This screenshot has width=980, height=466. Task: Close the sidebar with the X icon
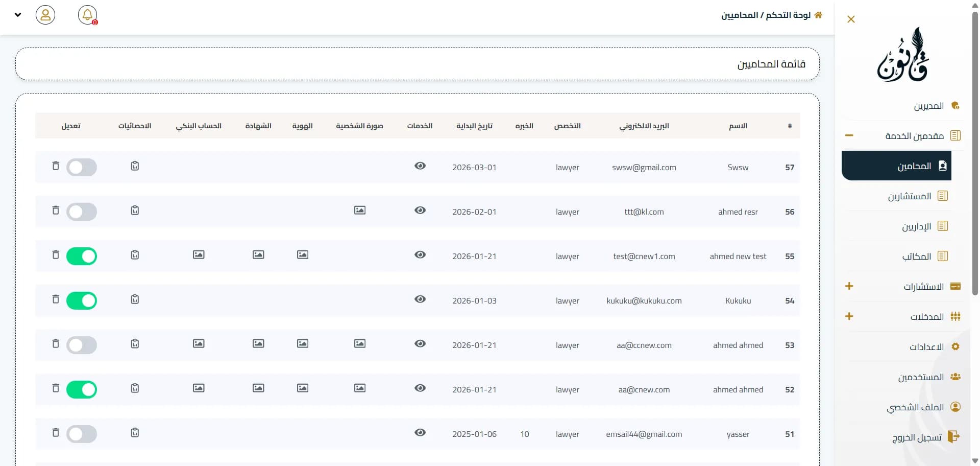851,19
